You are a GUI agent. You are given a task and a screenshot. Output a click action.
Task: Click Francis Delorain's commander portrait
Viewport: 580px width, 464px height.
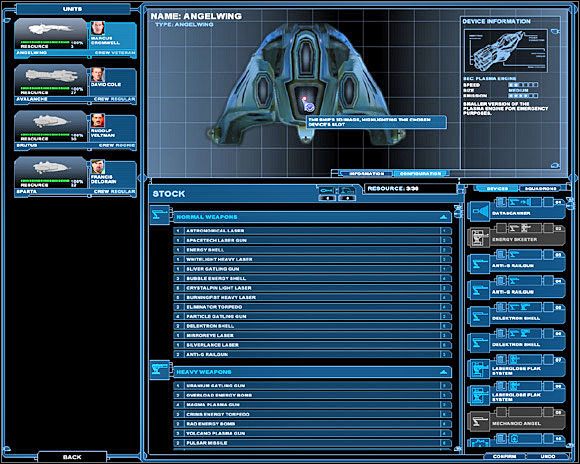[x=98, y=167]
